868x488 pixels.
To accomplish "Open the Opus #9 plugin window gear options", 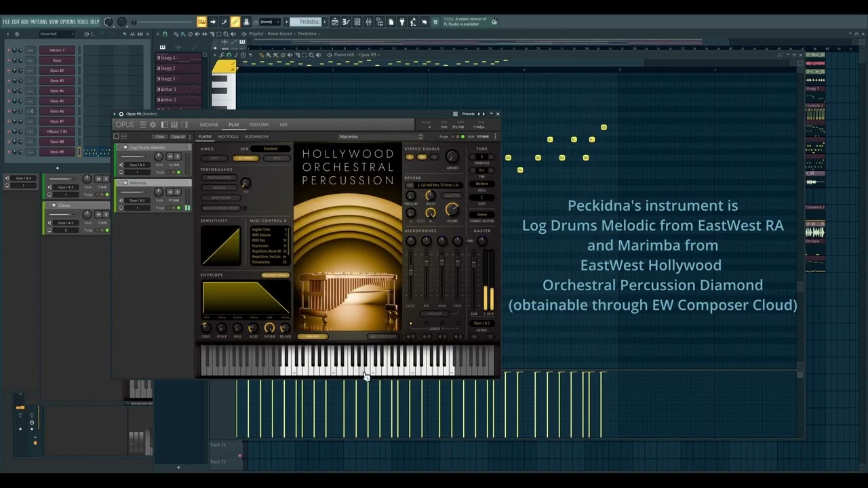I will [121, 114].
